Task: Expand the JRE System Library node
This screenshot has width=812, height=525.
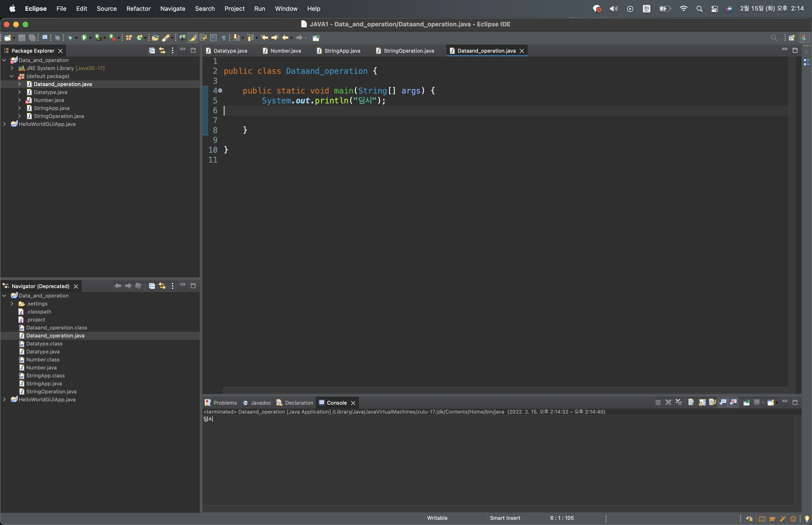Action: (12, 68)
